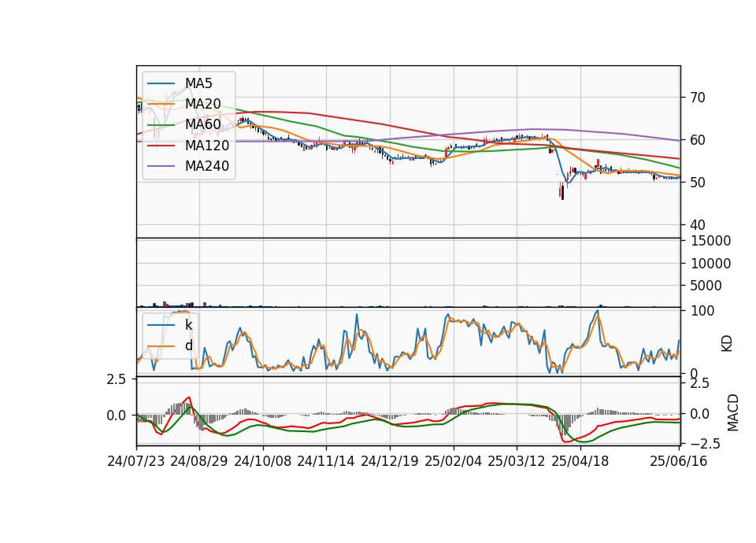
Task: Click the 24/11/14 date axis label
Action: click(326, 461)
